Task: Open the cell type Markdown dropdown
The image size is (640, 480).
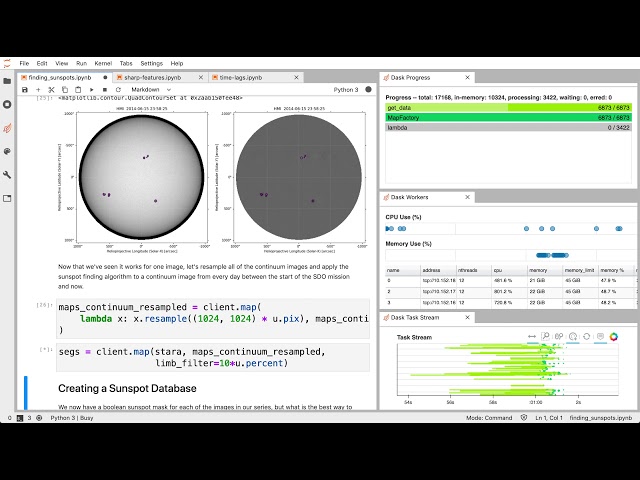Action: (151, 90)
